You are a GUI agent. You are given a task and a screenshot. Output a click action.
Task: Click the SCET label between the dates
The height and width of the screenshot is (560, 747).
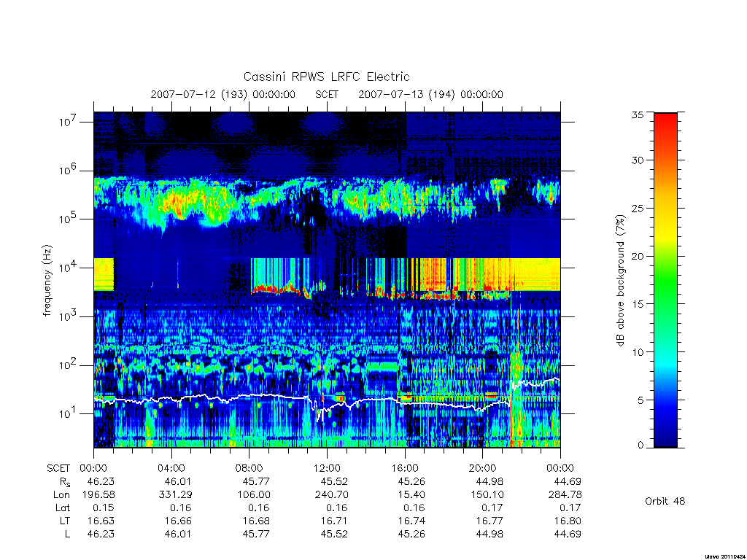tap(327, 94)
